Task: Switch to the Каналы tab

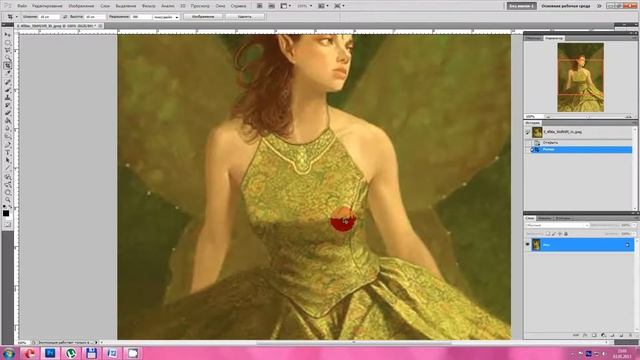Action: [545, 218]
